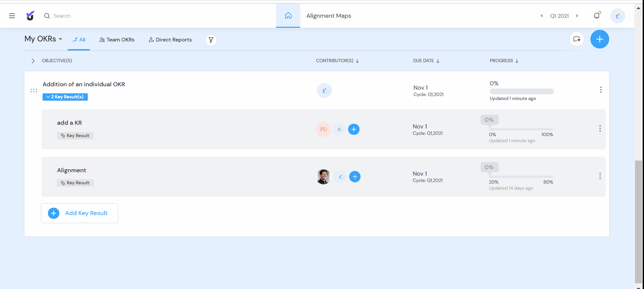Open 'add a KR' three-dot menu
This screenshot has width=644, height=289.
(x=600, y=128)
